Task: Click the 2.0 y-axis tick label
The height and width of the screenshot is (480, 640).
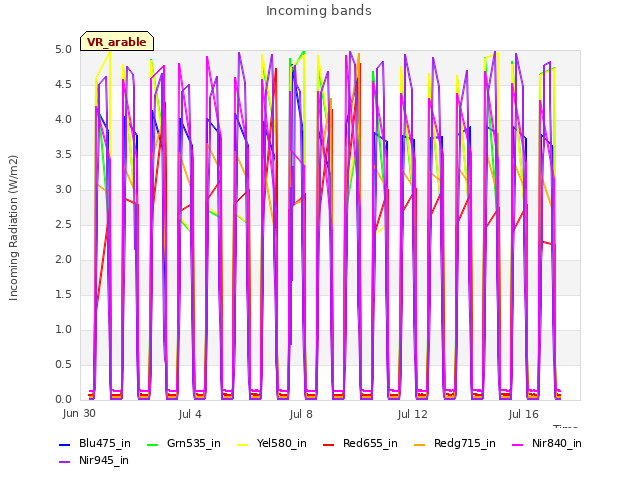Action: [x=63, y=260]
